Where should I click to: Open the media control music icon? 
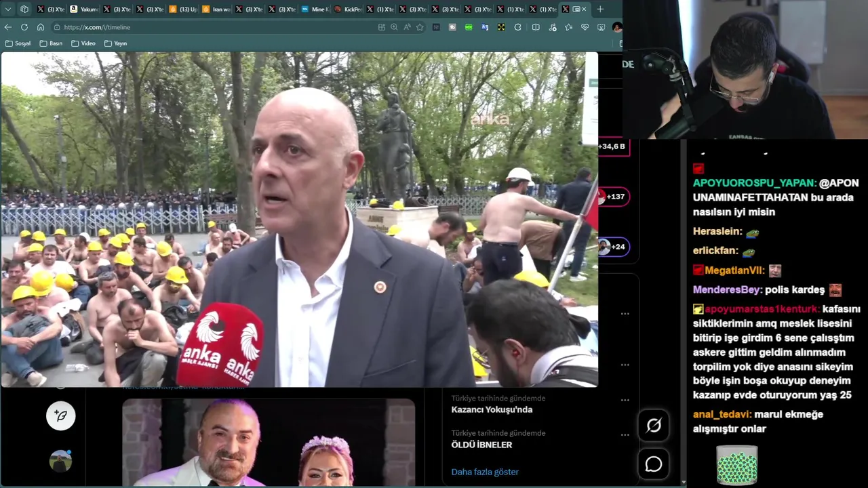[552, 27]
